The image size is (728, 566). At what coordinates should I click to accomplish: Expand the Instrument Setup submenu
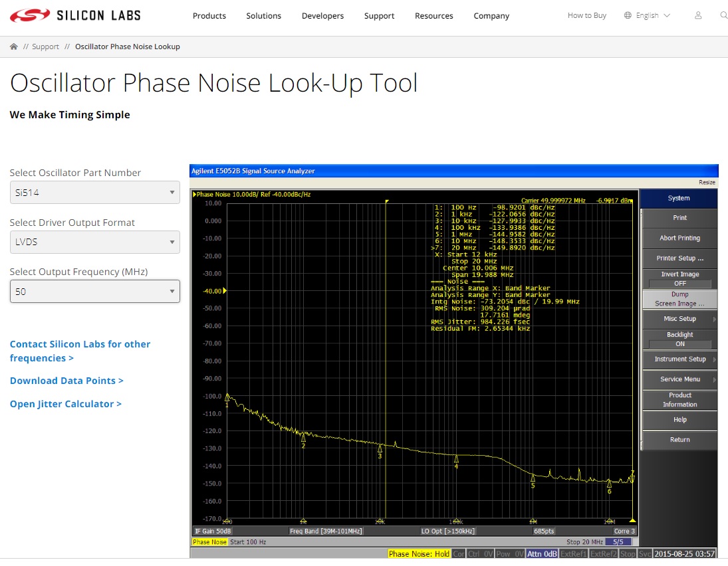(679, 359)
